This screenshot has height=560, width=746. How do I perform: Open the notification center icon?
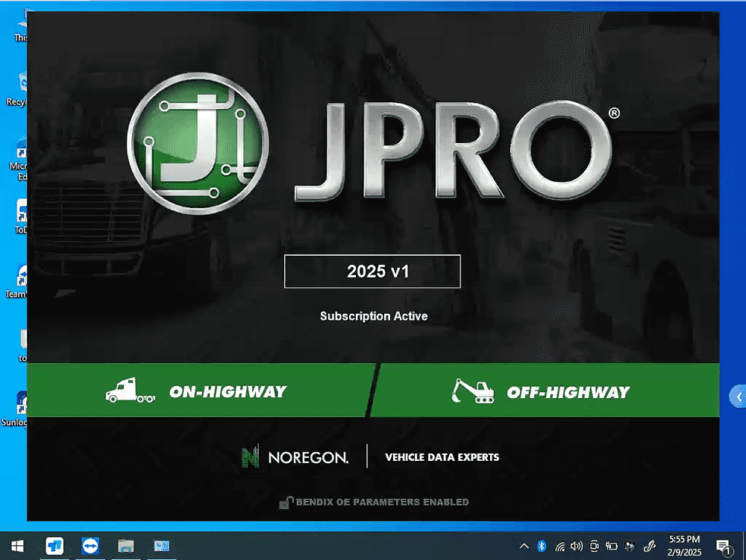coord(722,546)
